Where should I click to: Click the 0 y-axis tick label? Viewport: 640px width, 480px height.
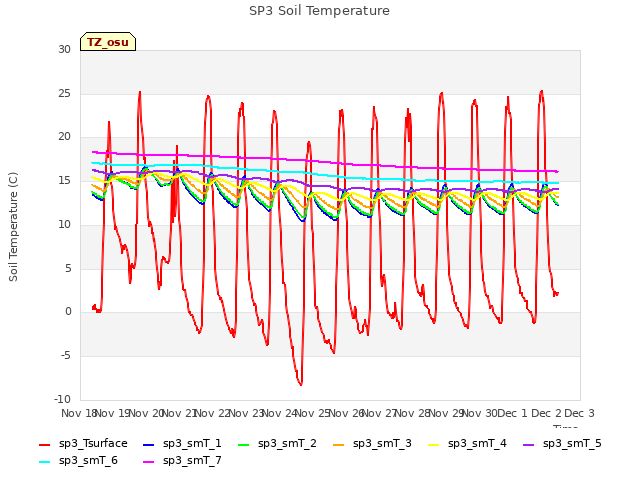point(68,312)
